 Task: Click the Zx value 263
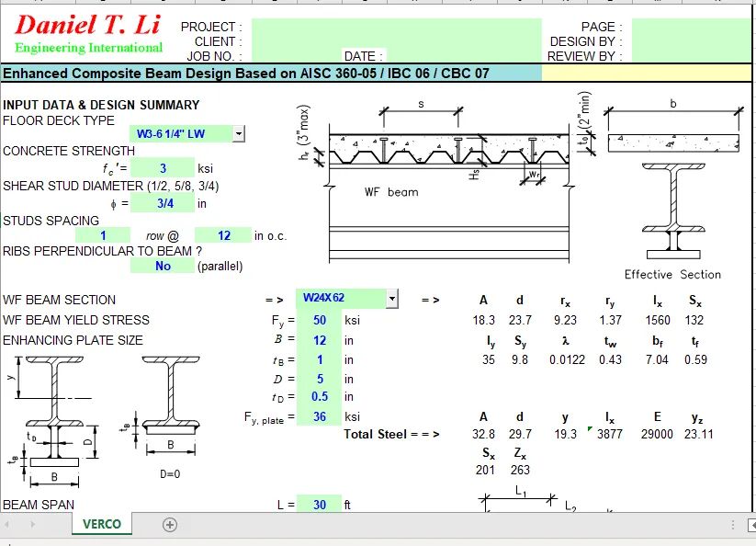(520, 470)
